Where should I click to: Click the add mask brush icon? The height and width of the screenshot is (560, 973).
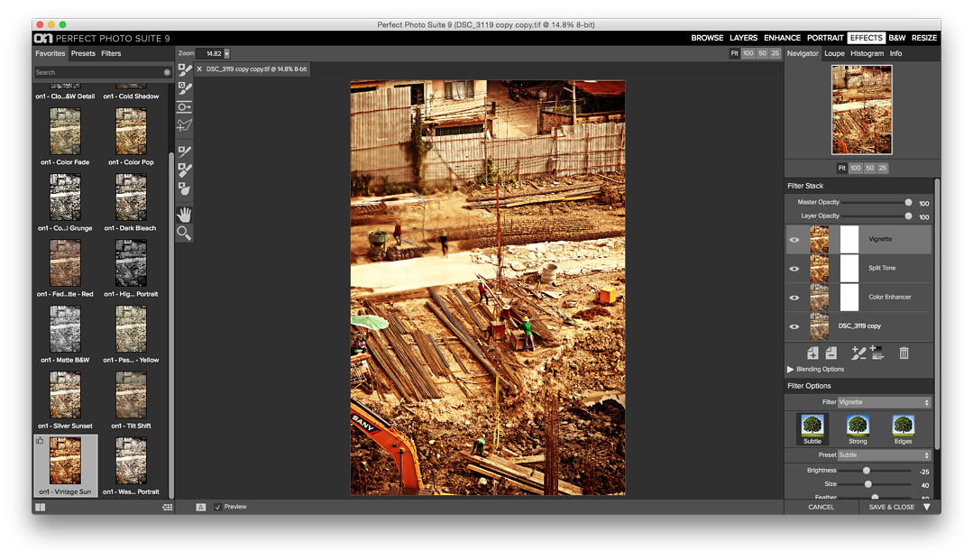[x=858, y=353]
